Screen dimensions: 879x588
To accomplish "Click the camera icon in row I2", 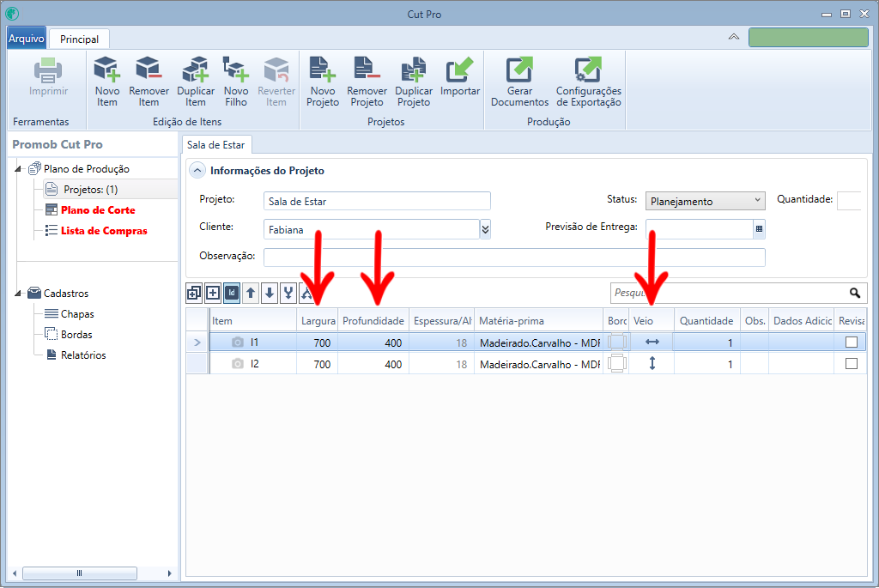I will (x=238, y=364).
